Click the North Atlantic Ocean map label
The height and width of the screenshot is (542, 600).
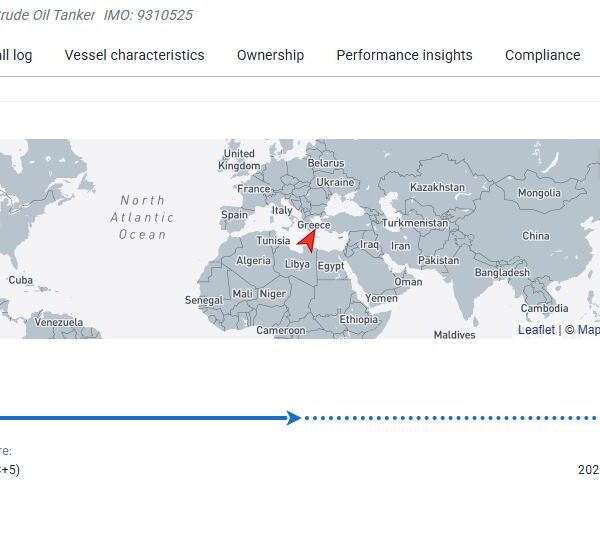pos(141,217)
